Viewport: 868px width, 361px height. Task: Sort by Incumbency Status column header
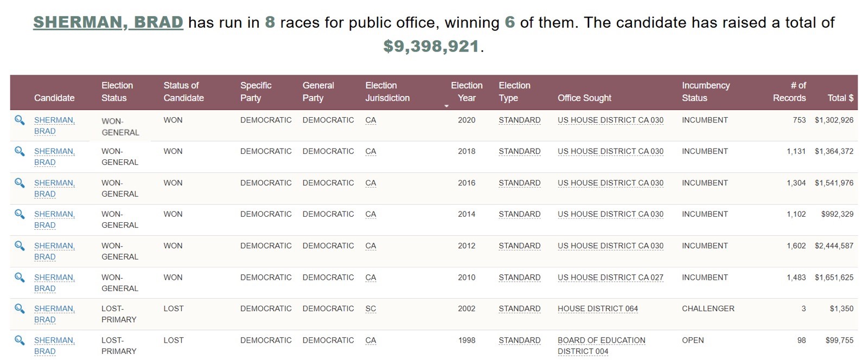(x=706, y=92)
